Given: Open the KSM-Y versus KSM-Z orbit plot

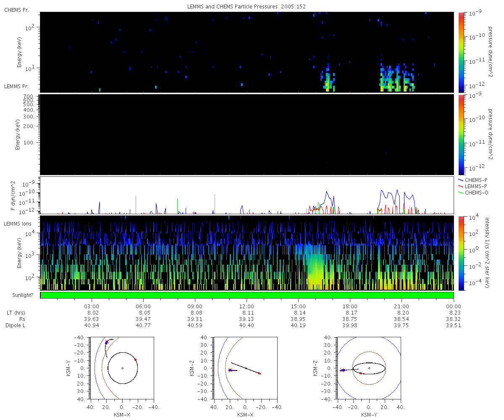Looking at the screenshot, I should tap(369, 368).
